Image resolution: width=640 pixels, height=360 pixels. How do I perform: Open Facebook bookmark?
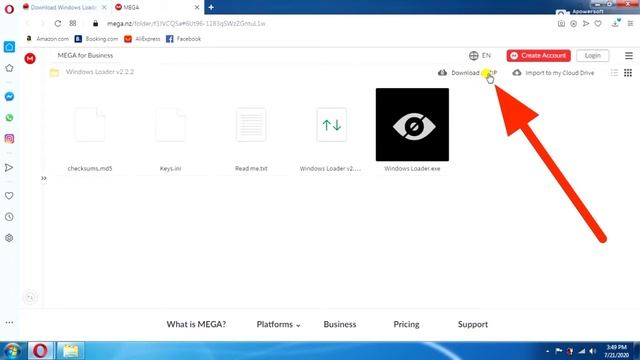pos(183,39)
